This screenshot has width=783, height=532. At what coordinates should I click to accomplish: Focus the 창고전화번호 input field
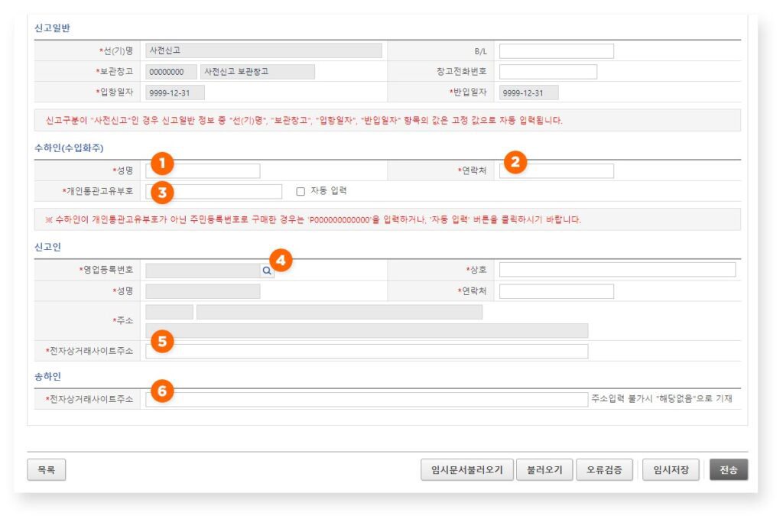tap(547, 71)
